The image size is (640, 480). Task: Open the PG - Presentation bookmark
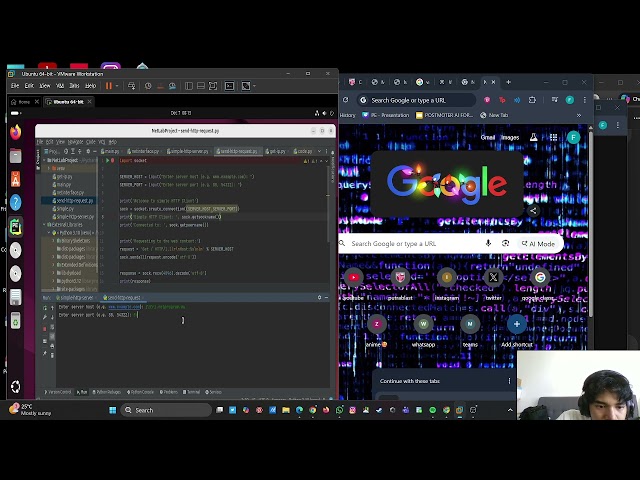[386, 115]
